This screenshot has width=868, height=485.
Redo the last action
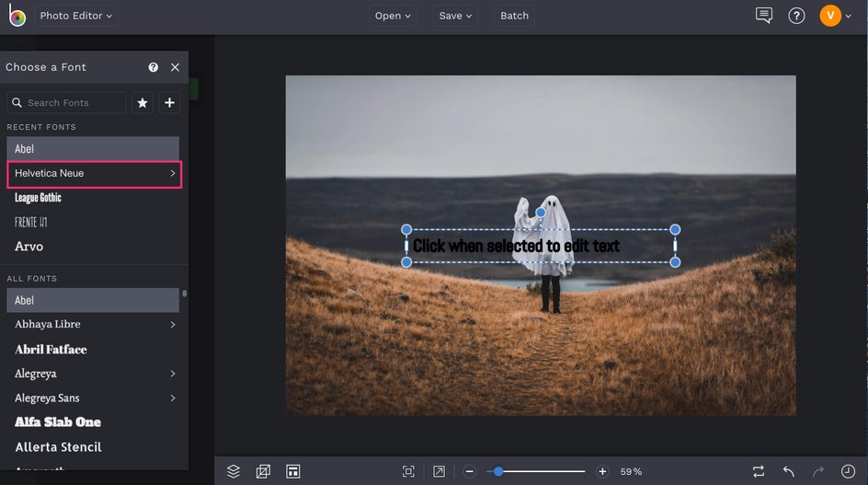(818, 471)
